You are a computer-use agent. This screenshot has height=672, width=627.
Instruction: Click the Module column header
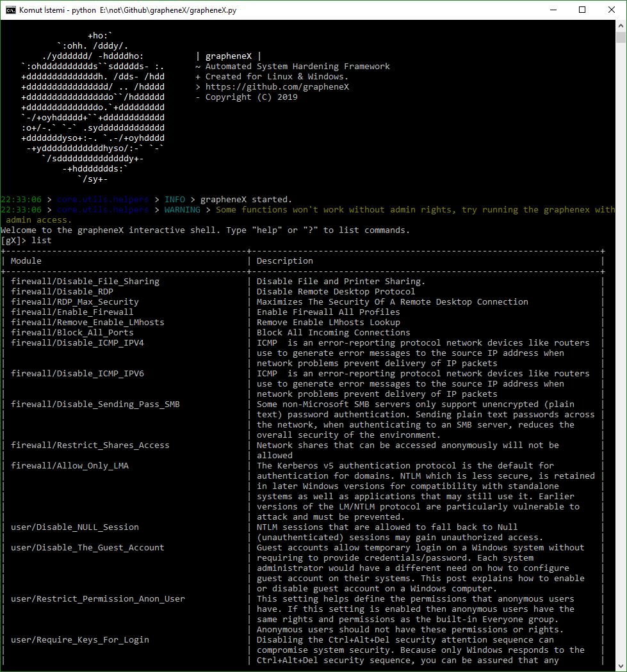26,260
